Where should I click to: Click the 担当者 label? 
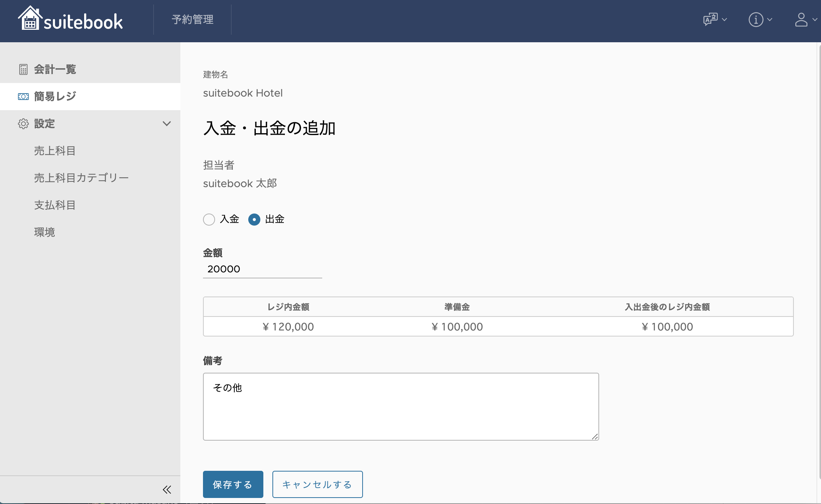tap(219, 165)
